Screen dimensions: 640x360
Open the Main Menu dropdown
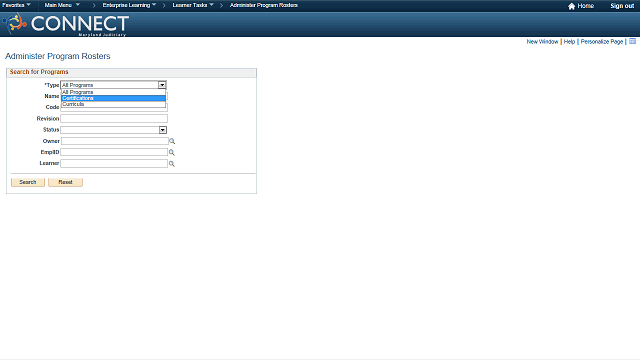click(x=62, y=5)
